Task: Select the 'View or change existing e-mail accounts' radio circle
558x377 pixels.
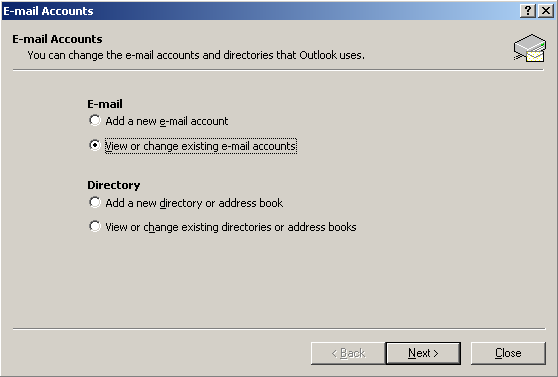Action: point(95,145)
